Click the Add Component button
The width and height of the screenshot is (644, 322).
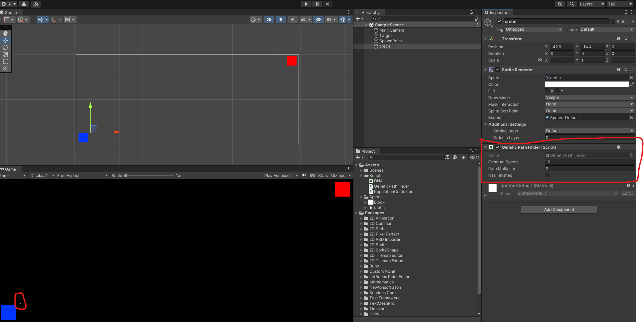point(559,210)
